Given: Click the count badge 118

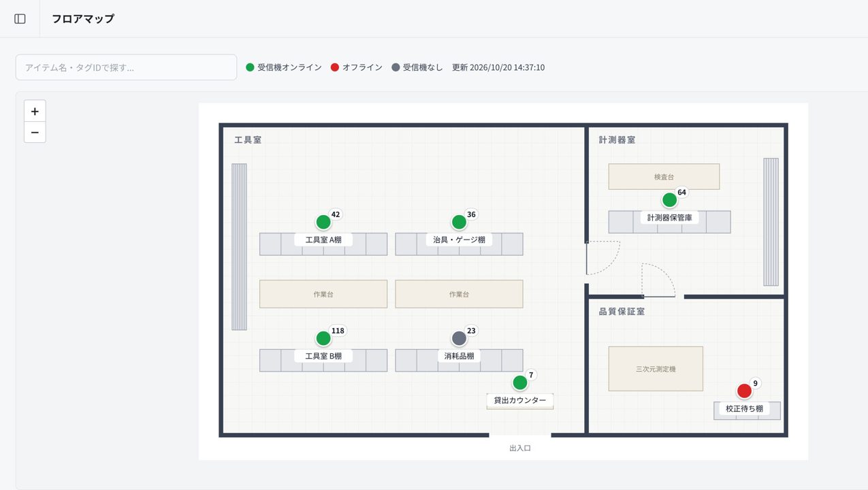Looking at the screenshot, I should 338,331.
